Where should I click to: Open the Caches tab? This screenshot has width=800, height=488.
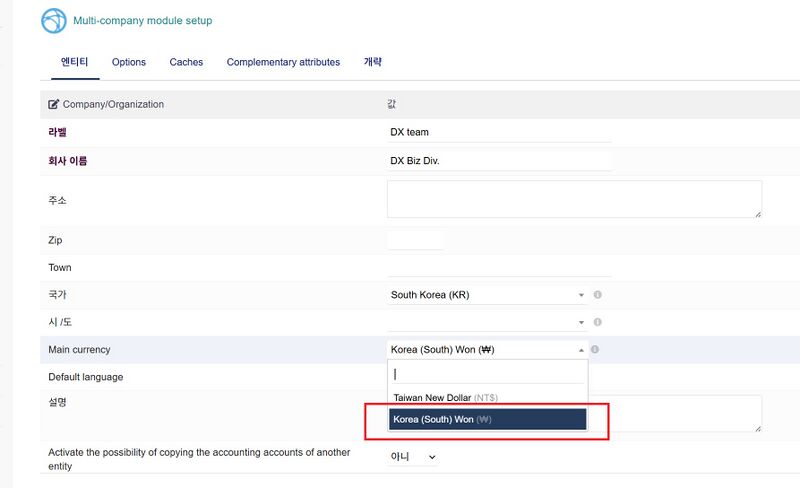pyautogui.click(x=186, y=62)
